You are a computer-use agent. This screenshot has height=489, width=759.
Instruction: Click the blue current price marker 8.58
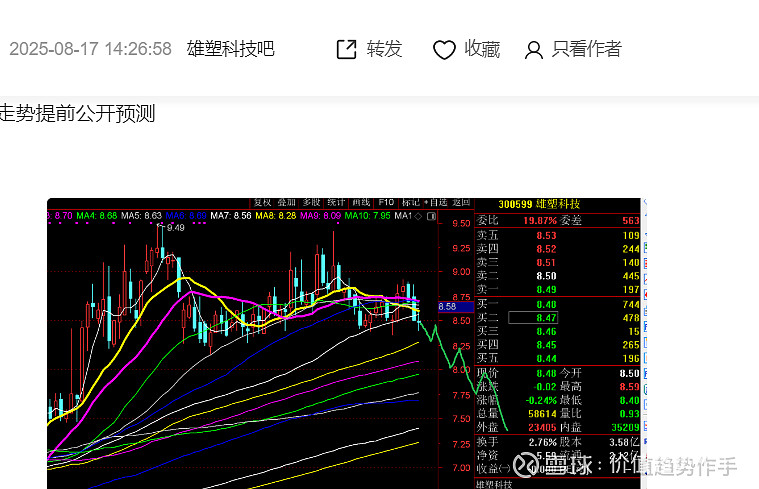(455, 307)
